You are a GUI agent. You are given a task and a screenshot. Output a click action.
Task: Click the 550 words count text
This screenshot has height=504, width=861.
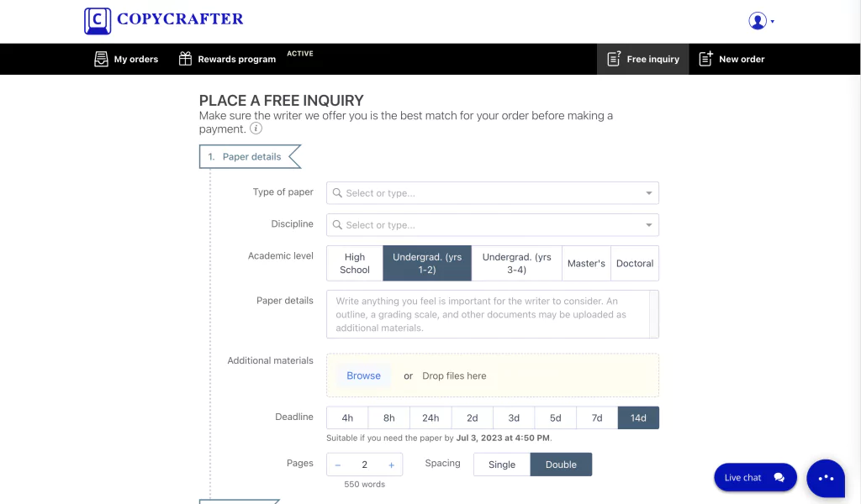pos(365,484)
